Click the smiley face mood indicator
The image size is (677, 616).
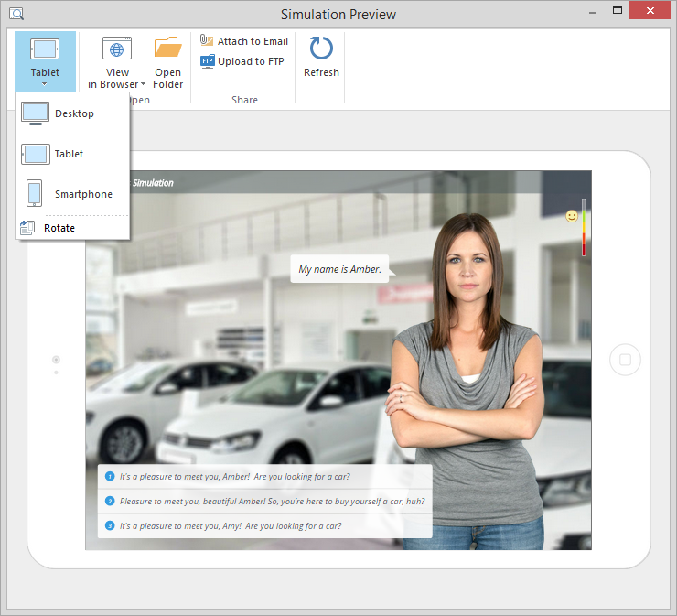(x=572, y=217)
